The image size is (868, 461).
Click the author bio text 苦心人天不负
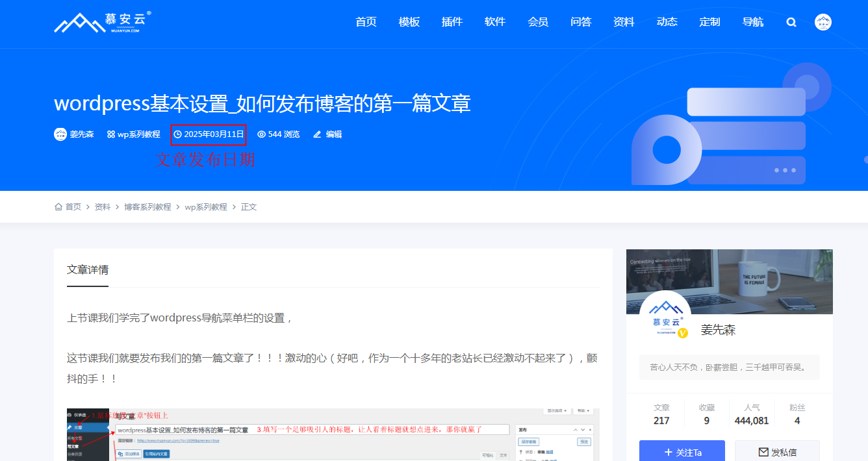[729, 367]
